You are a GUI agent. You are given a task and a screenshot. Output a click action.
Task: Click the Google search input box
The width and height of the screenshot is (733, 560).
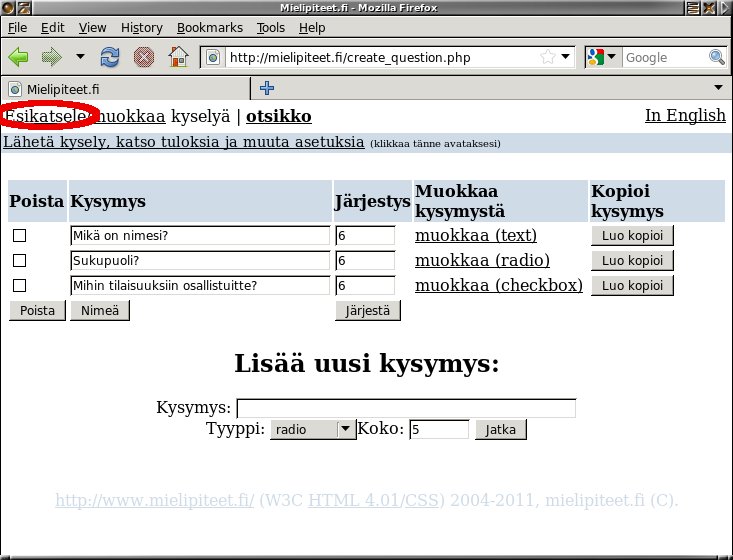[x=666, y=57]
